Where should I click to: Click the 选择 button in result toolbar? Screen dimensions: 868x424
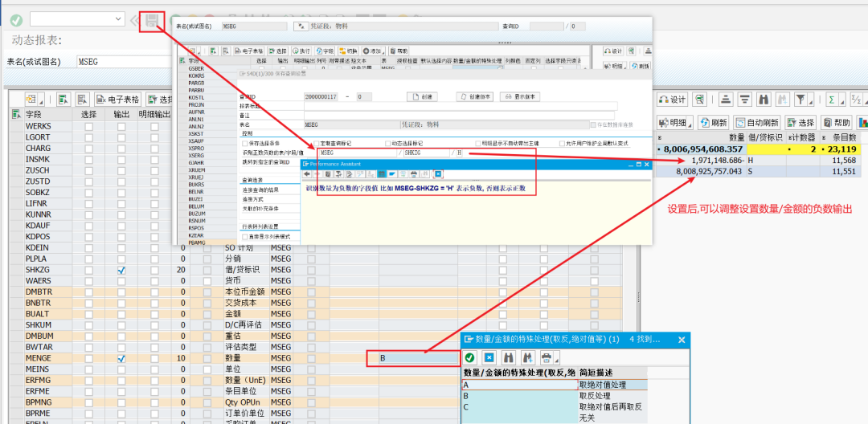coord(801,122)
